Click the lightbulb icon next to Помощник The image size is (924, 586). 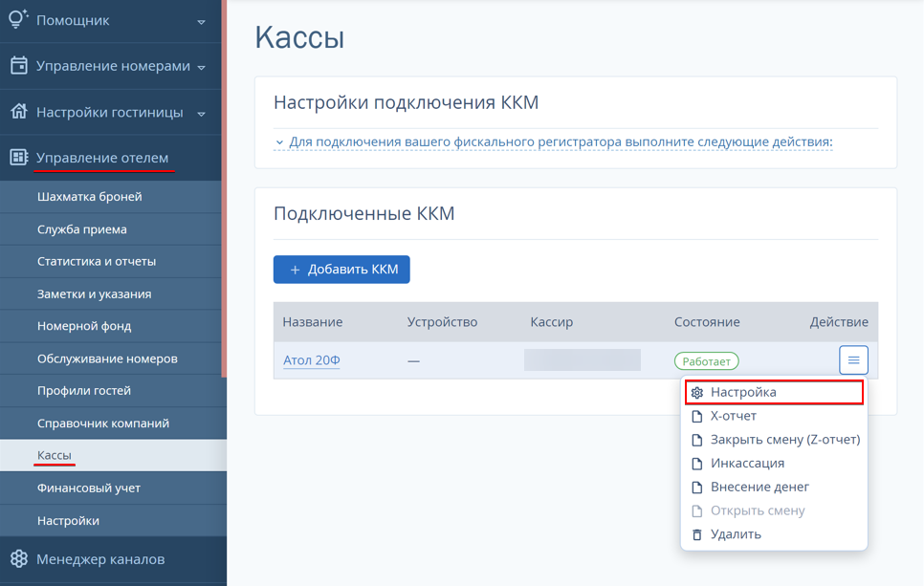pos(18,19)
